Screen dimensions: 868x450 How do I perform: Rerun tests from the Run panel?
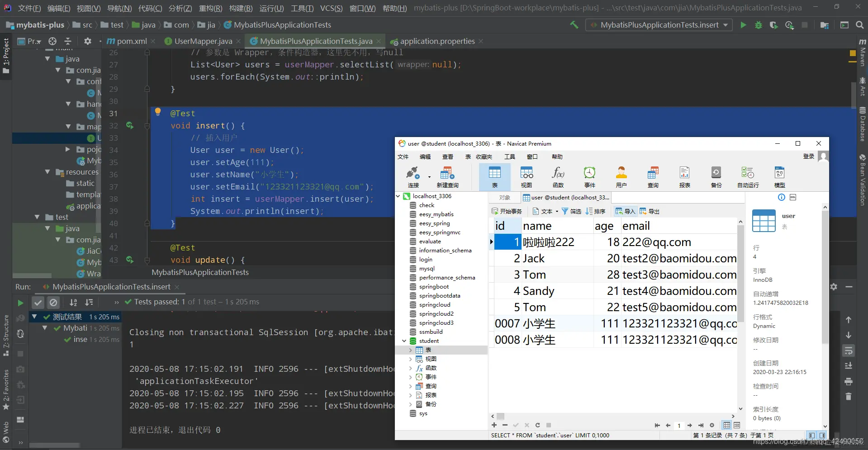[20, 303]
